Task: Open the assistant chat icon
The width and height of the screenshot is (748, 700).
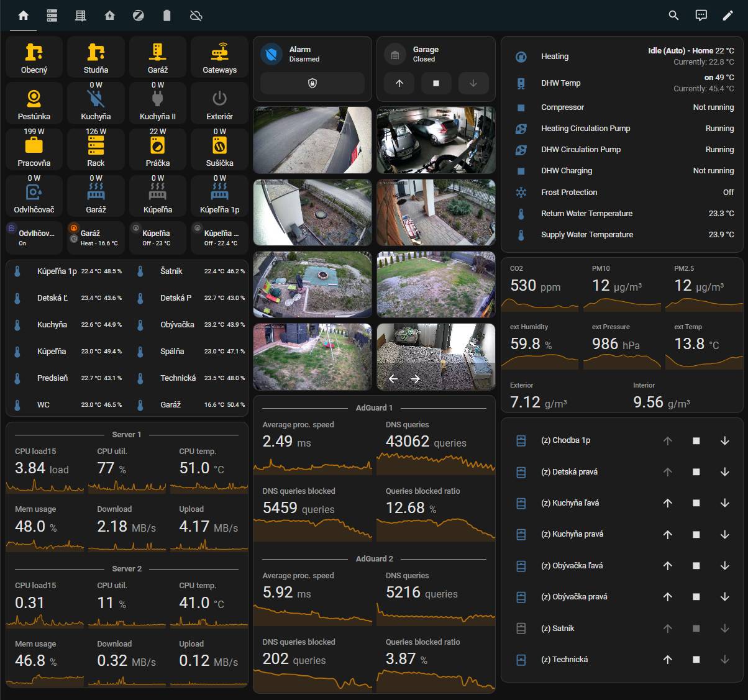Action: click(701, 16)
